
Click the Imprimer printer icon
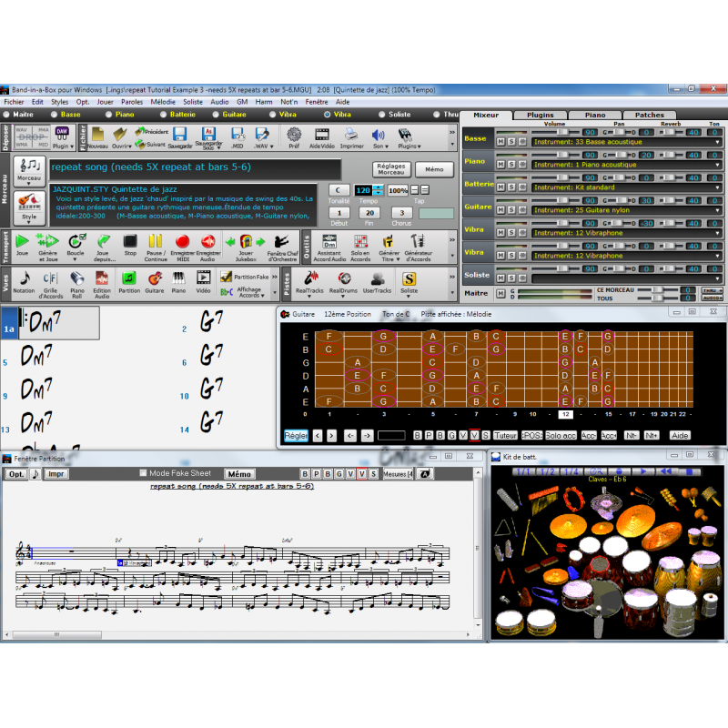(351, 135)
